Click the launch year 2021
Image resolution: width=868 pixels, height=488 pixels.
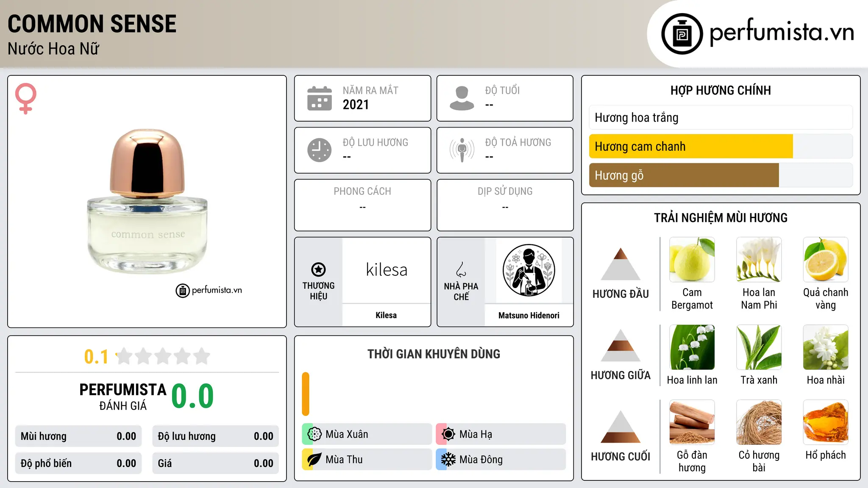(356, 105)
